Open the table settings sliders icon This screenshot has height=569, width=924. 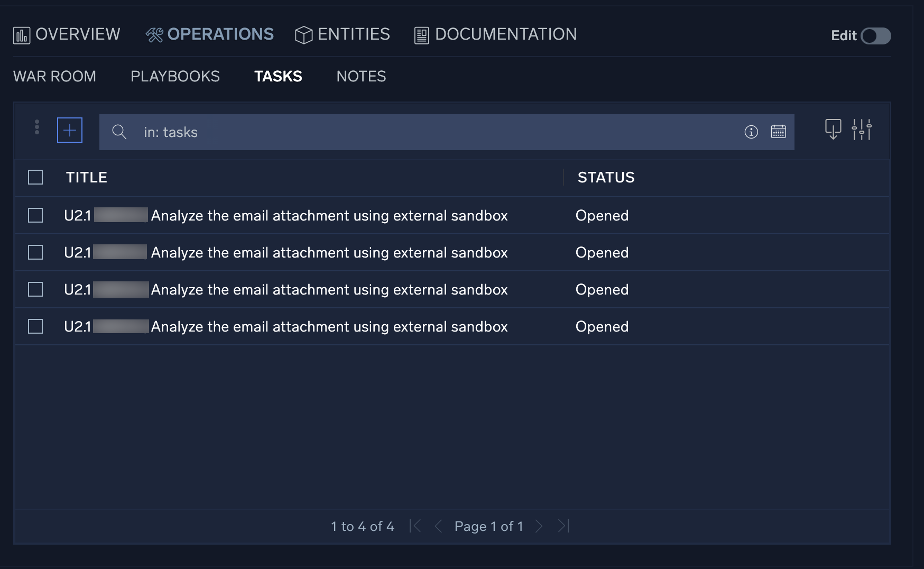862,130
